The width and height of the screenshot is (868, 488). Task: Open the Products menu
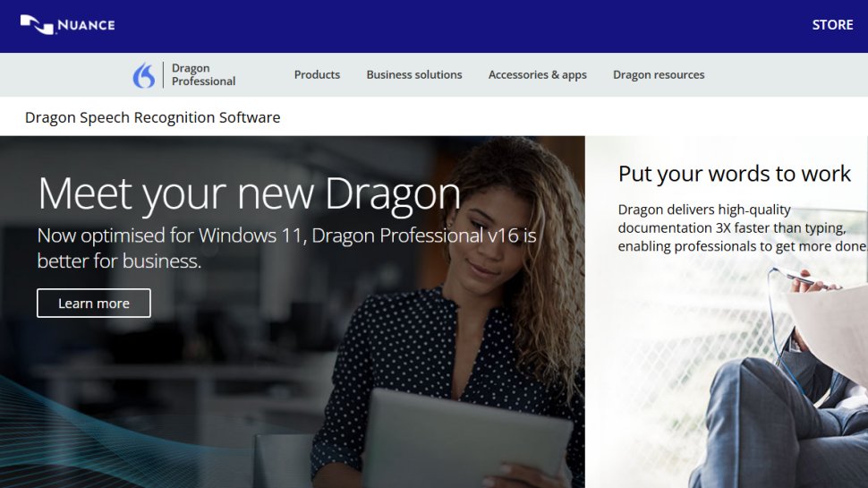point(317,75)
